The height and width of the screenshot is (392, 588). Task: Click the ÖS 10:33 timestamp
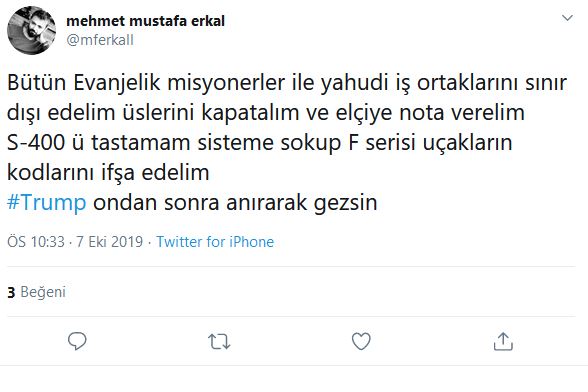tap(36, 242)
